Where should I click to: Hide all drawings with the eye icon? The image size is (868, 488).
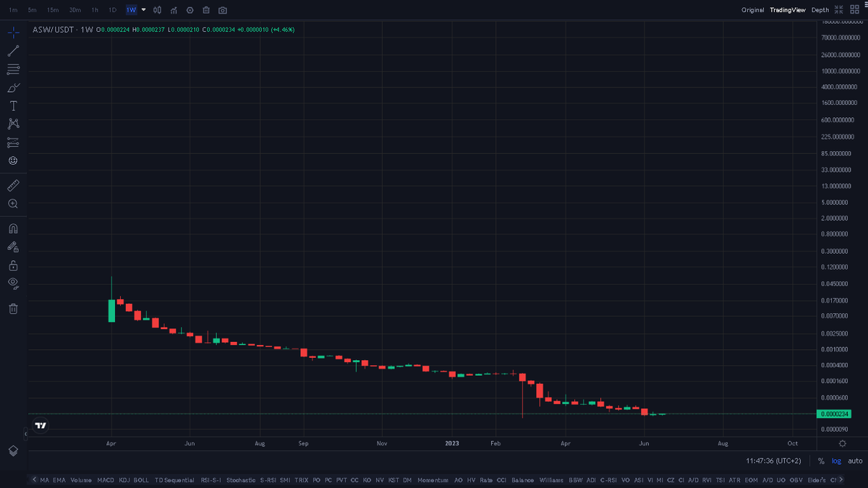click(13, 283)
